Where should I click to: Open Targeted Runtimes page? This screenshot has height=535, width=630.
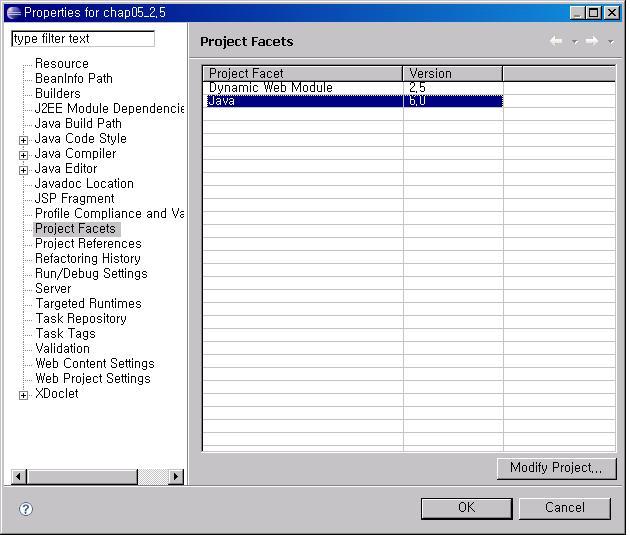pos(88,303)
